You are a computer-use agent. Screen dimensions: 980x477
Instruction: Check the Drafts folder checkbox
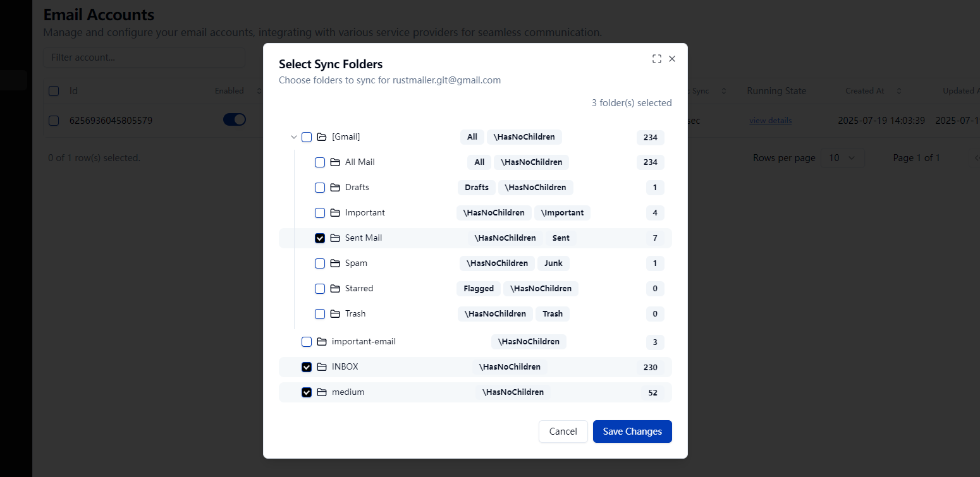[x=320, y=188]
